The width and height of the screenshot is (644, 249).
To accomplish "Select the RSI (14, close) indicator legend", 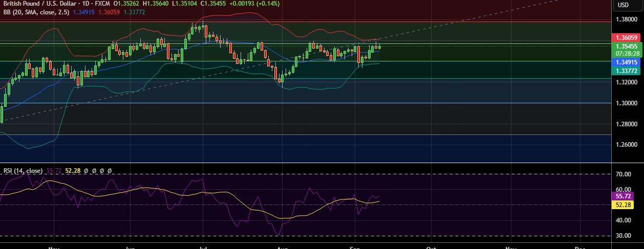I will (x=23, y=170).
